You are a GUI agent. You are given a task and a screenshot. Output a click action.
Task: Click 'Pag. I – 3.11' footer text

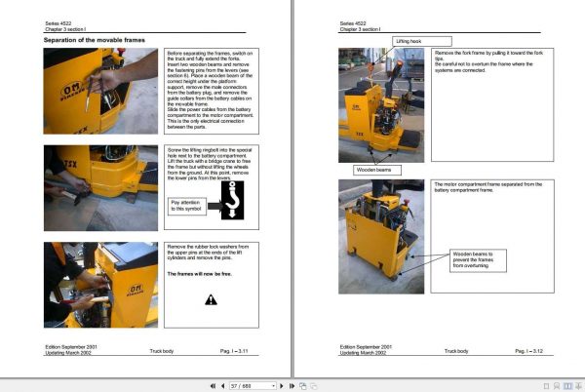coord(234,351)
